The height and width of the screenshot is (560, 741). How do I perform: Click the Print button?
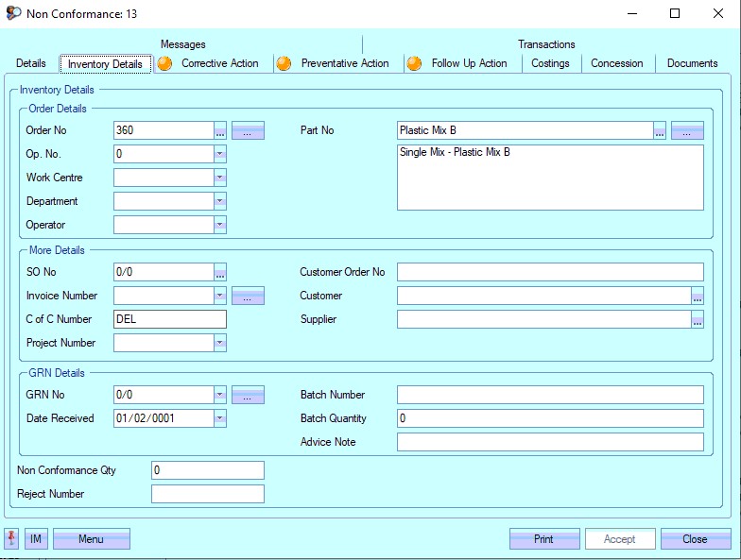(x=543, y=539)
